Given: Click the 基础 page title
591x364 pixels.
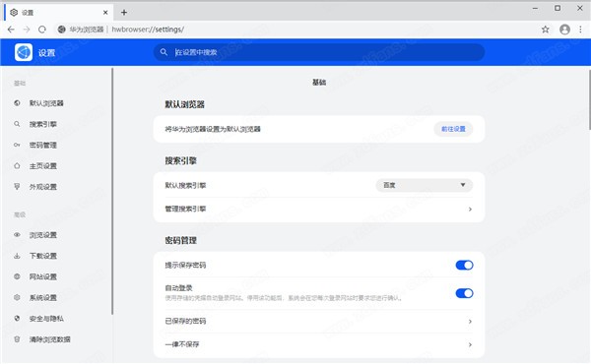Looking at the screenshot, I should point(319,82).
